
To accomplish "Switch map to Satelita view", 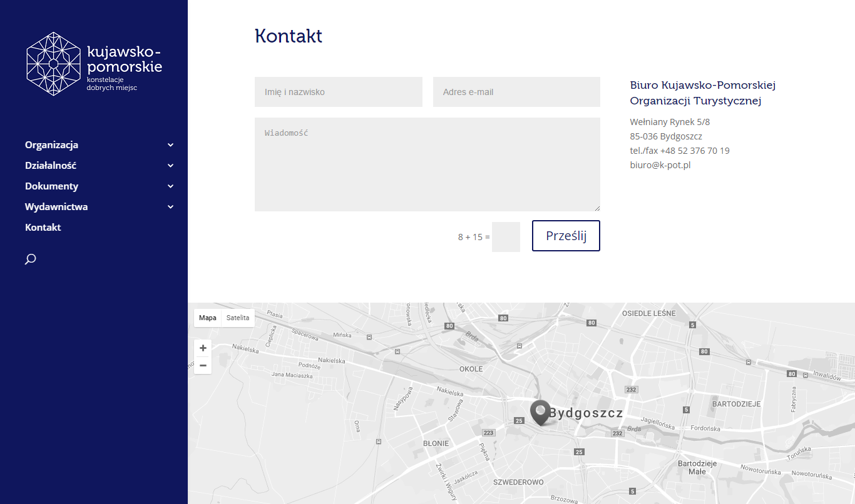I will (x=238, y=318).
